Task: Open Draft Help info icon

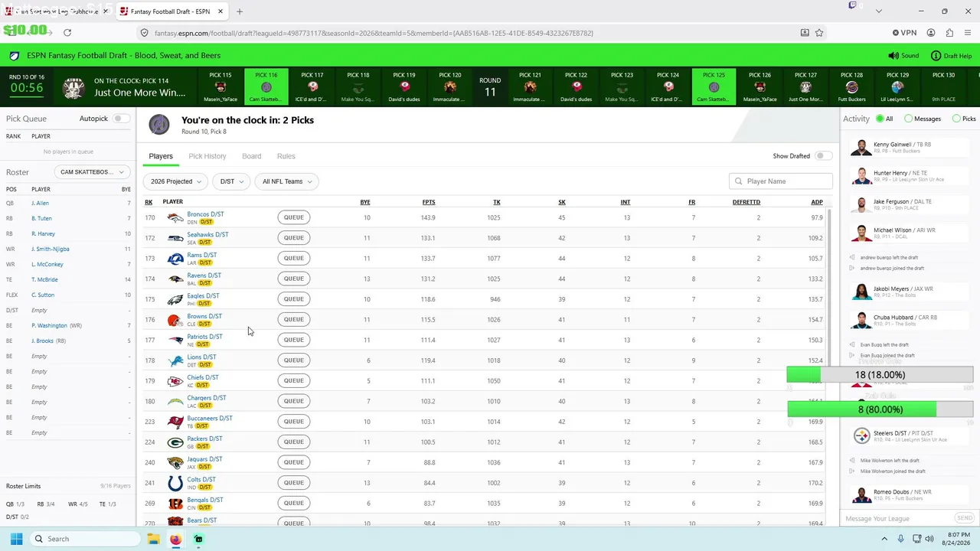Action: click(936, 56)
